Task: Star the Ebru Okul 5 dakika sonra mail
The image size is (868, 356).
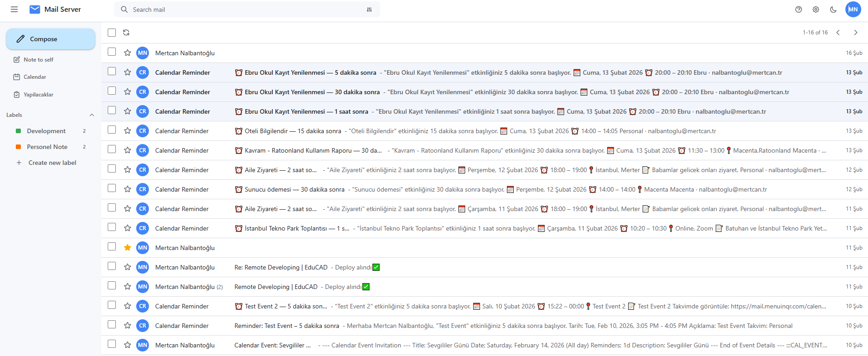Action: 128,72
